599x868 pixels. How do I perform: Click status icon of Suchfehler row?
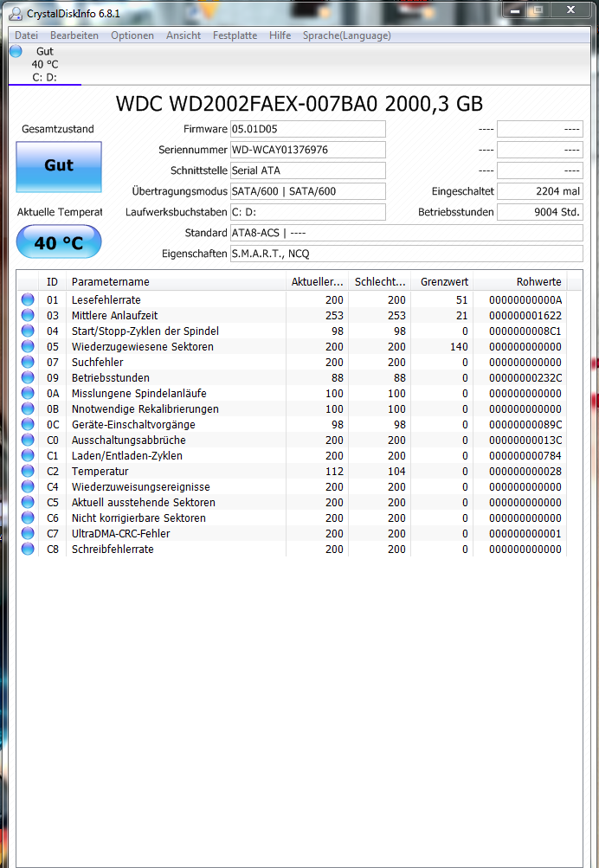click(x=28, y=362)
